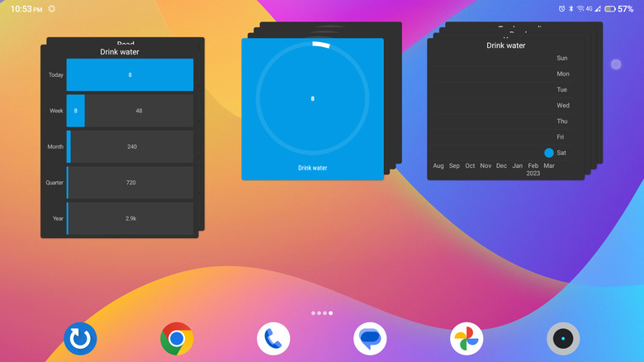644x362 pixels.
Task: Tap the 10:53 PM clock
Action: coord(26,9)
